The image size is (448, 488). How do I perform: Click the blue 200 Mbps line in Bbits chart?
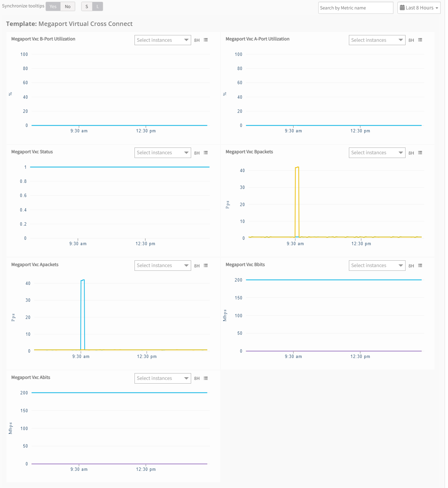(334, 280)
